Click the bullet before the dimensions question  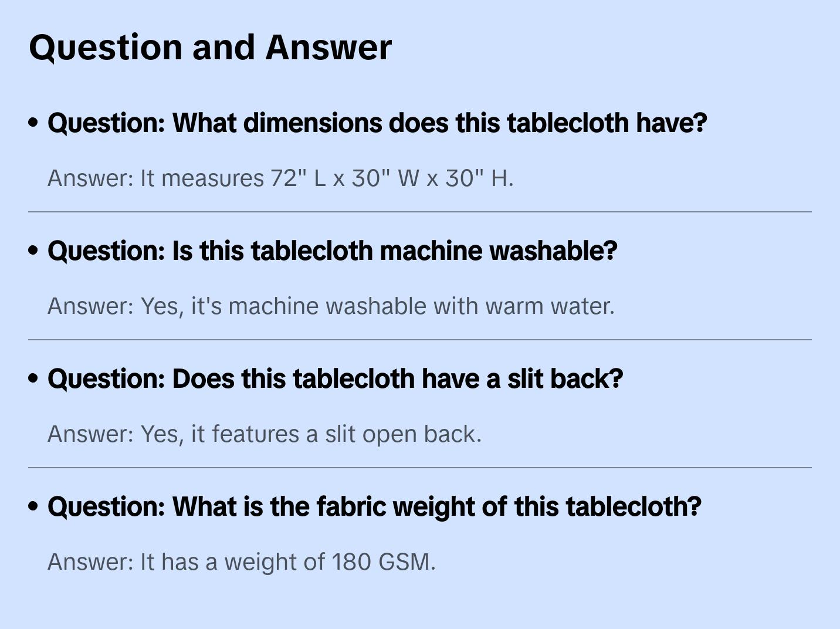pos(33,123)
